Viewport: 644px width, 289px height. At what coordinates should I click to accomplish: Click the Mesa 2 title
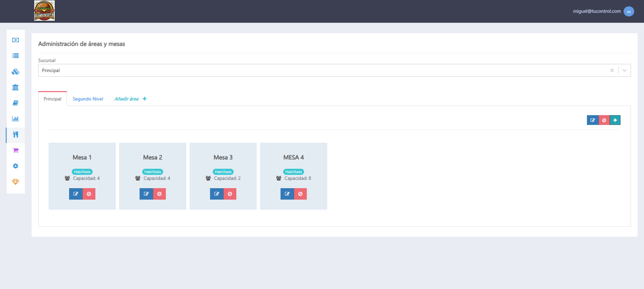pos(153,158)
